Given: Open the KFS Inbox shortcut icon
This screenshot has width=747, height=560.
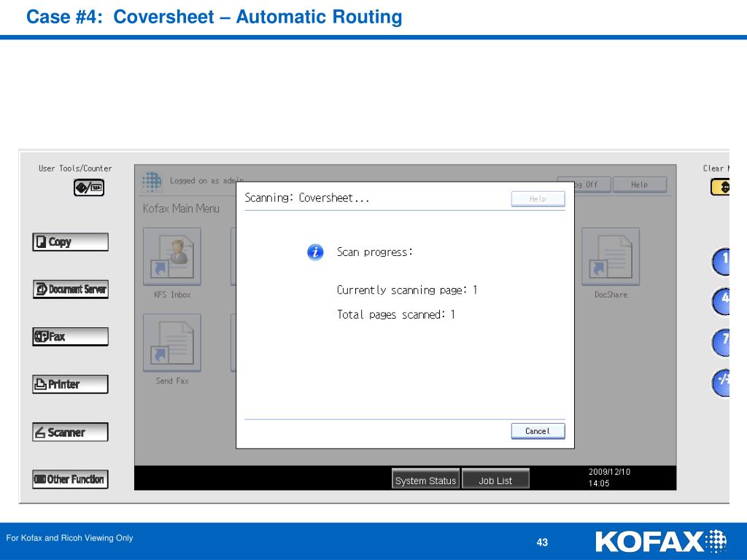Looking at the screenshot, I should (x=172, y=257).
